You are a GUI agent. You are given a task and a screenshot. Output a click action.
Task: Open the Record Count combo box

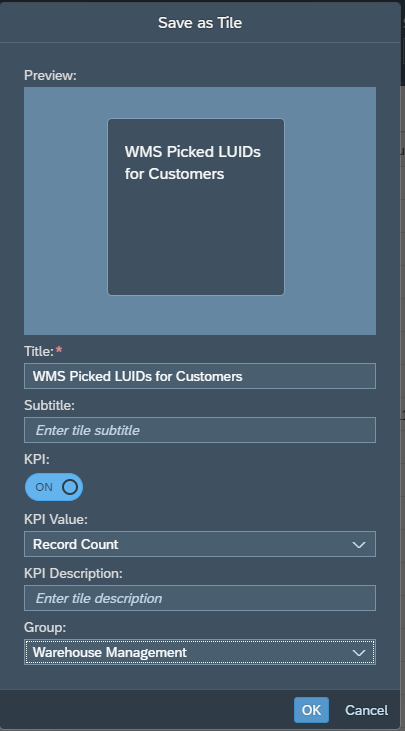(x=199, y=544)
